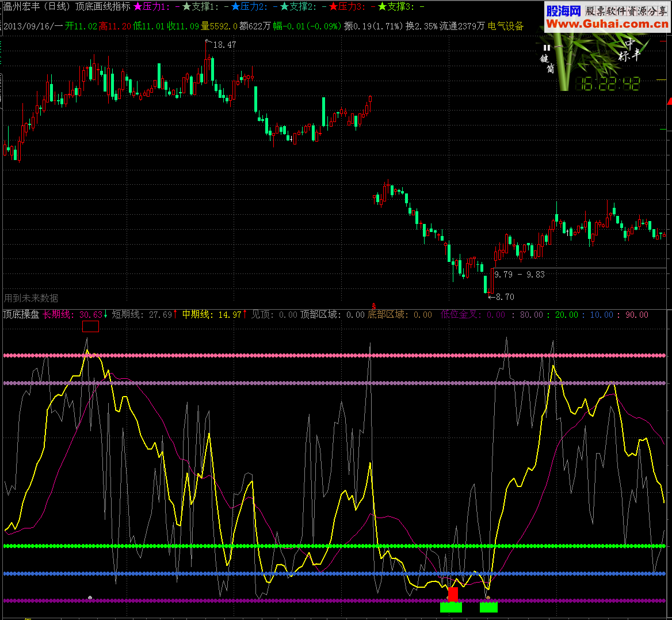This screenshot has width=672, height=620.
Task: Click the 9.79 - 9.83 price range label
Action: pos(520,275)
